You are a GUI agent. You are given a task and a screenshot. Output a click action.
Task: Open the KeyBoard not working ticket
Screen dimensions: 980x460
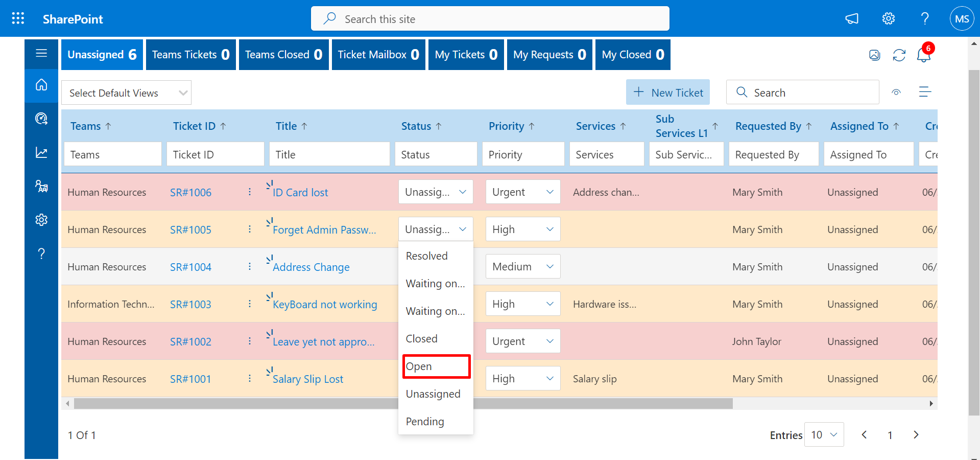pyautogui.click(x=325, y=305)
